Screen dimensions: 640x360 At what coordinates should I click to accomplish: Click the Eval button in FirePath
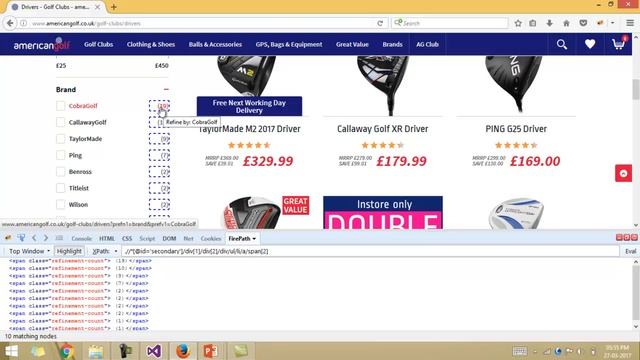(x=631, y=251)
